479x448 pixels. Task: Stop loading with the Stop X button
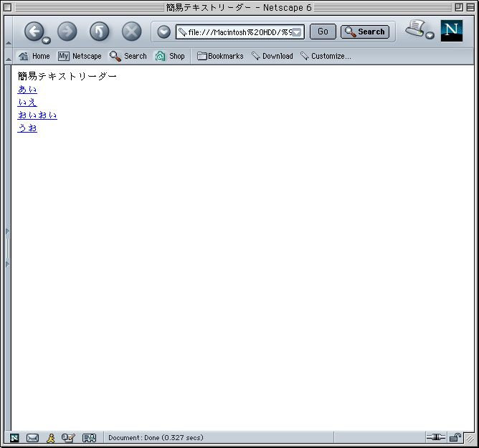click(x=132, y=31)
